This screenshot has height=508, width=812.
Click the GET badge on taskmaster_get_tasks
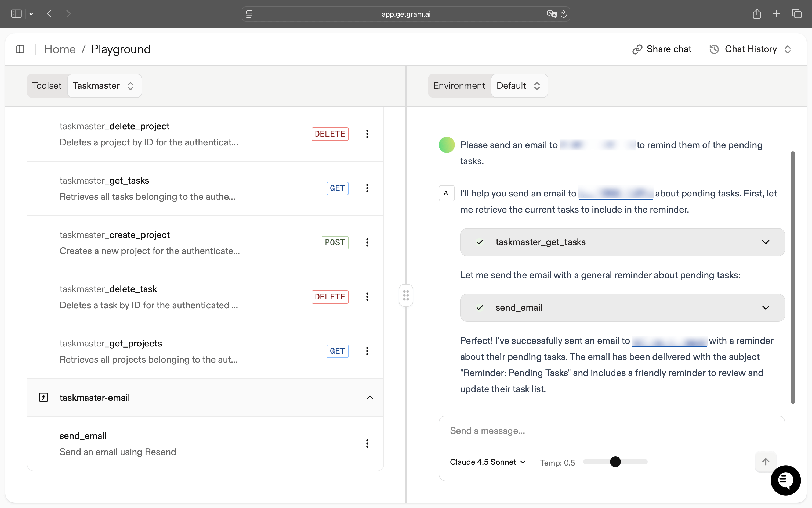click(x=338, y=188)
